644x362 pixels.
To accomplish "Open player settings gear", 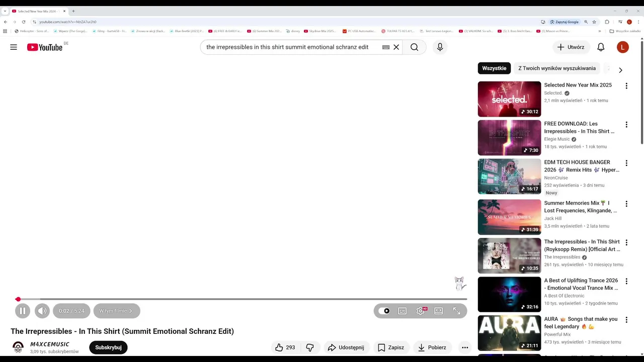I will 421,311.
